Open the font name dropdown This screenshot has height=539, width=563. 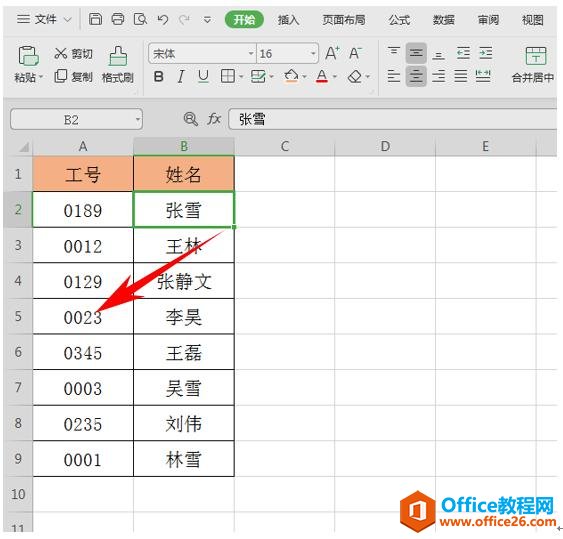tap(251, 54)
